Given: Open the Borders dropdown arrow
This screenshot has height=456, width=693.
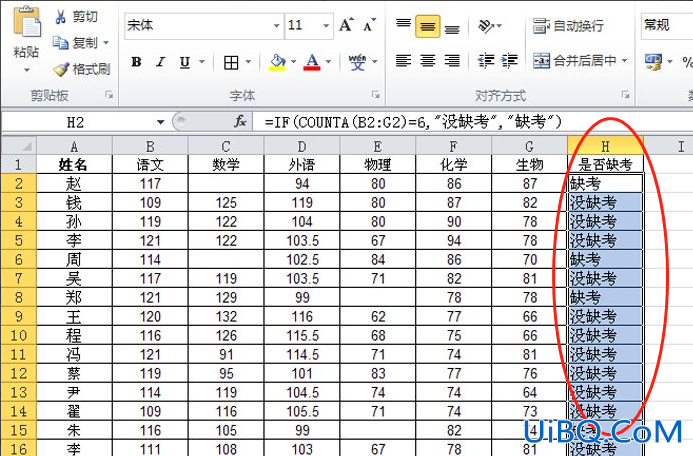Looking at the screenshot, I should point(248,62).
